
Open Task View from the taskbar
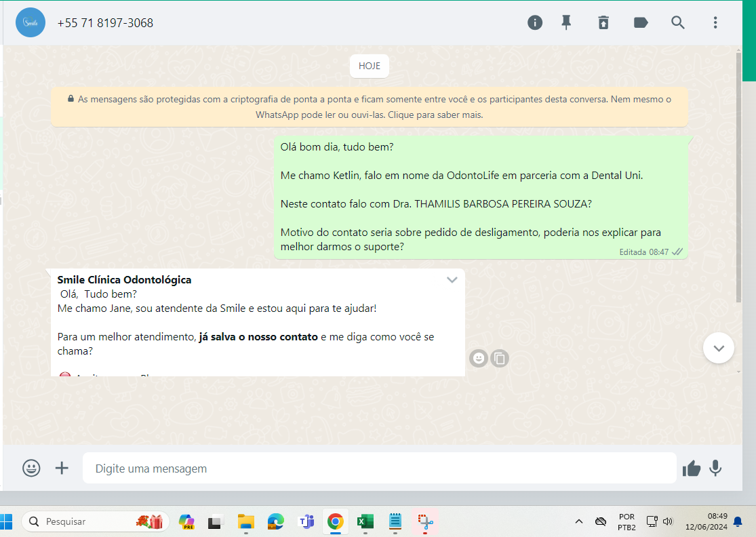(x=216, y=522)
